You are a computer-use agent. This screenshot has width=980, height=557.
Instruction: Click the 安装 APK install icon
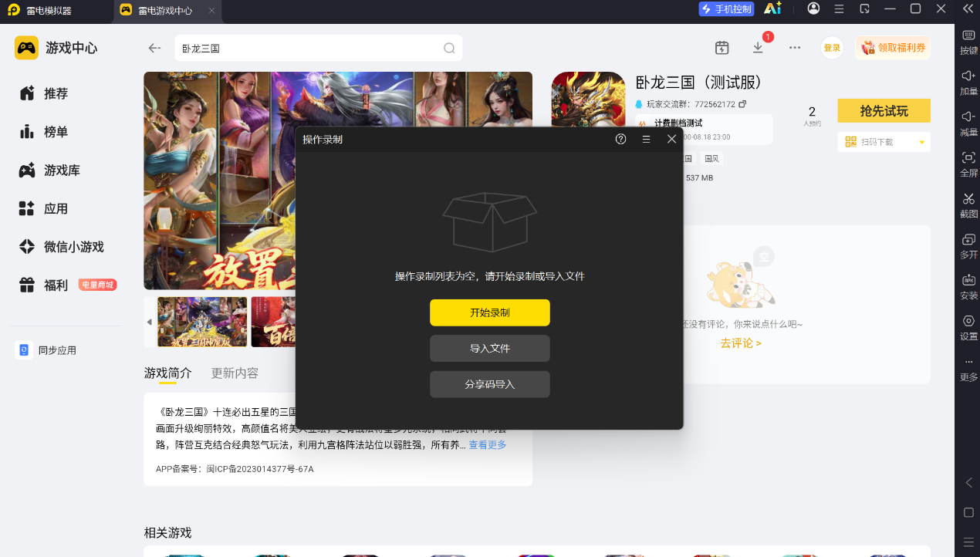tap(968, 286)
